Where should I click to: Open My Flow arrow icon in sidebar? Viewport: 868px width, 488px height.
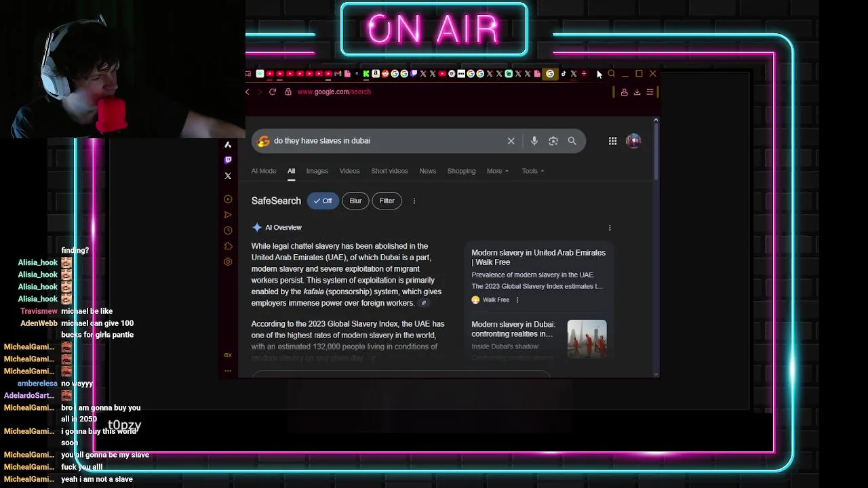coord(228,215)
